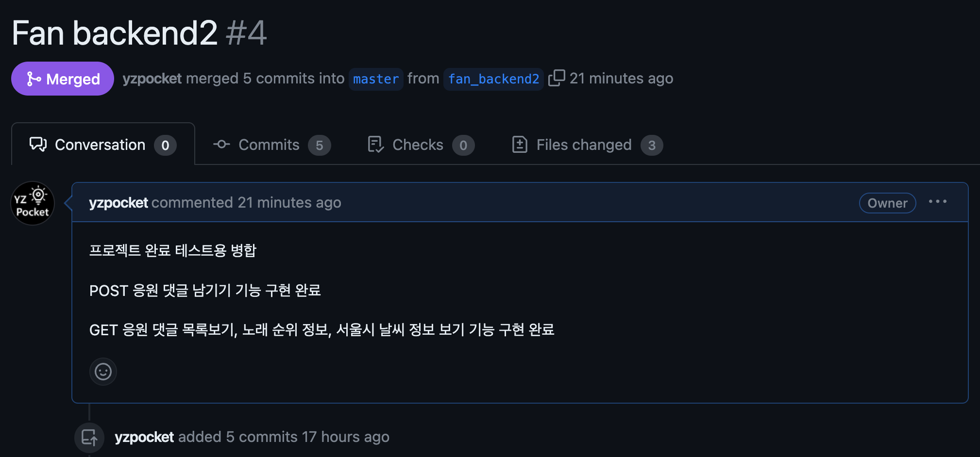Screen dimensions: 980x457
Task: Add an emoji reaction to the comment
Action: (103, 372)
